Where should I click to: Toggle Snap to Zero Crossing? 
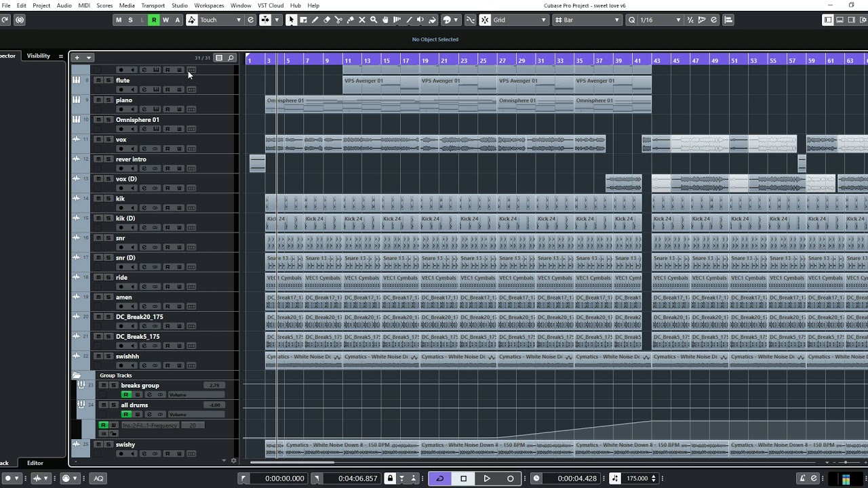pyautogui.click(x=470, y=20)
